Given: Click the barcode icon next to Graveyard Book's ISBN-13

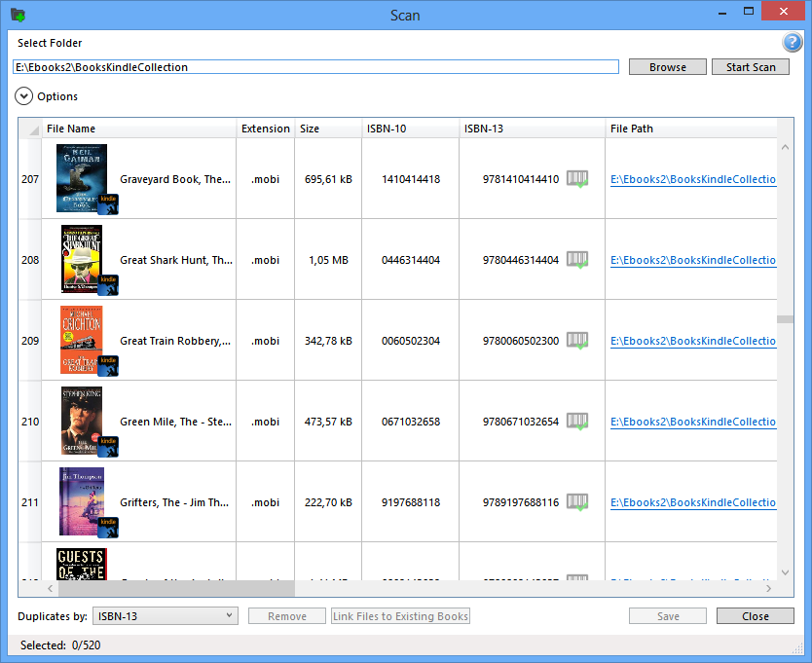Looking at the screenshot, I should [578, 178].
